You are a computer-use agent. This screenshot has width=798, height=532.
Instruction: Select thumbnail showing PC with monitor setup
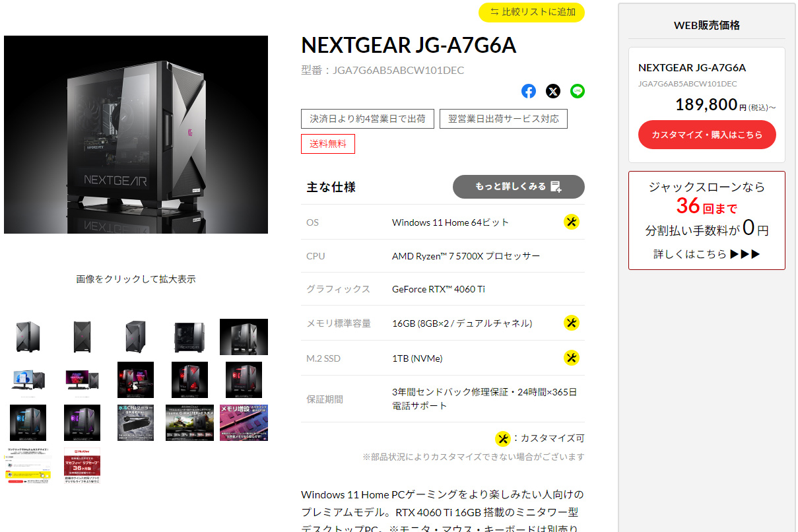coord(28,380)
